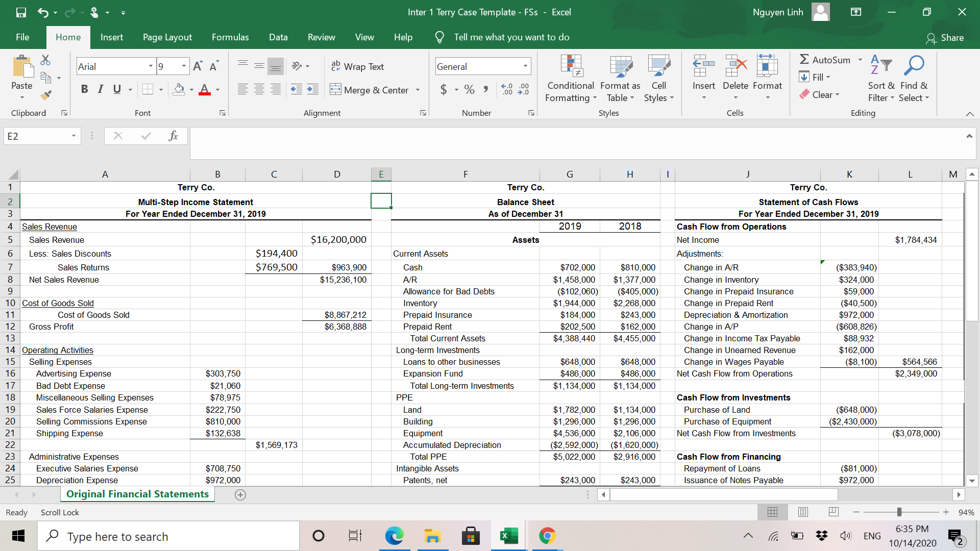Open Sort & Filter options
The height and width of the screenshot is (551, 980).
coord(881,79)
